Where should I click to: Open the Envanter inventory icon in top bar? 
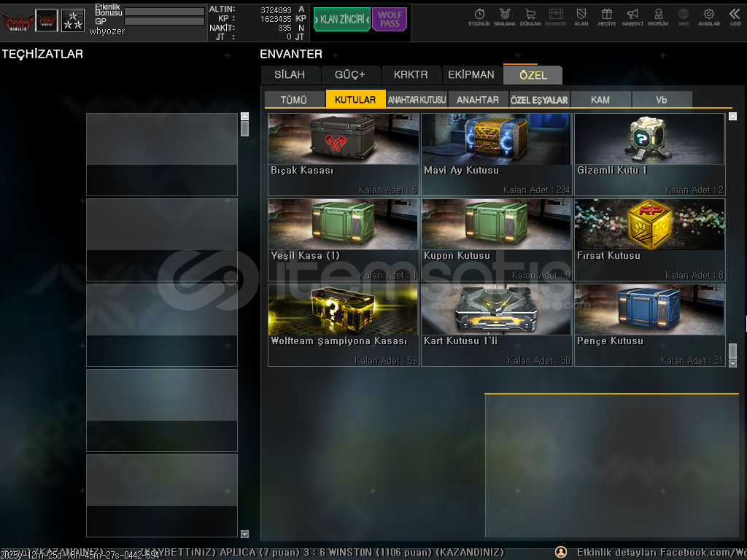point(555,17)
